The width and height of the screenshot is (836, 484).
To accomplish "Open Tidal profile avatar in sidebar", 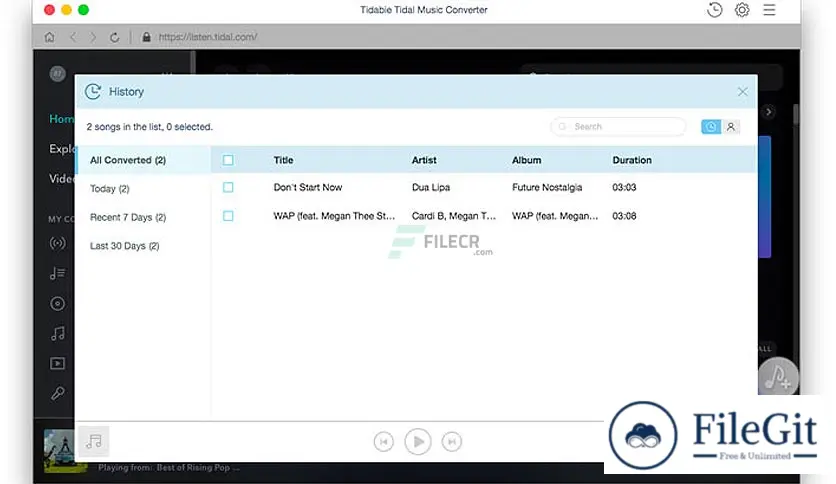I will [58, 74].
